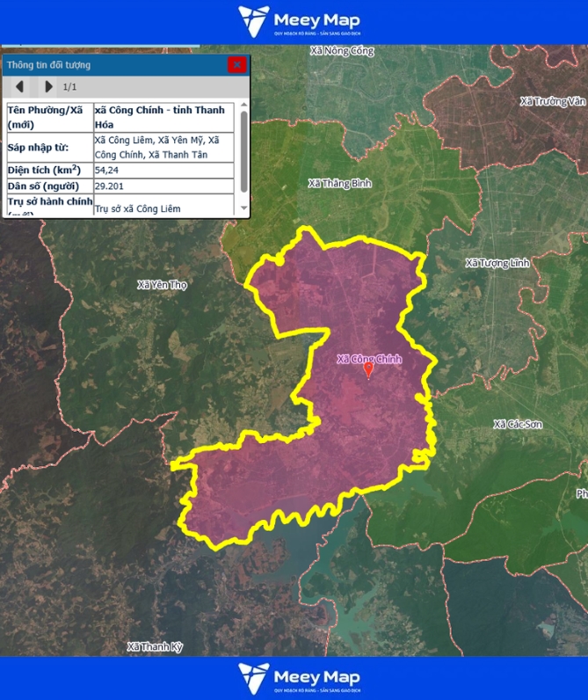The height and width of the screenshot is (700, 588).
Task: Select the Xã Thăng Bình map label
Action: click(x=341, y=184)
